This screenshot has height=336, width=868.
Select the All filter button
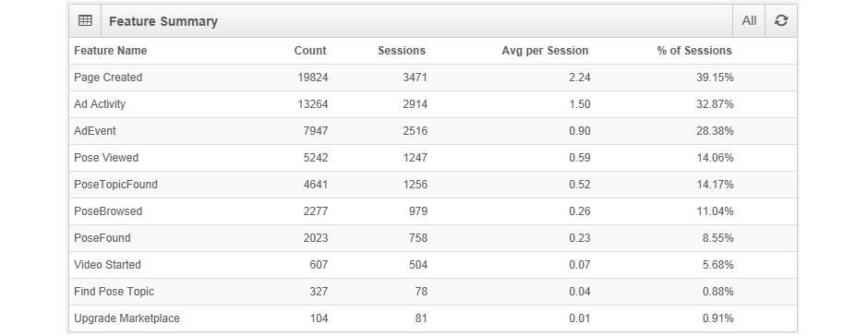[x=749, y=21]
